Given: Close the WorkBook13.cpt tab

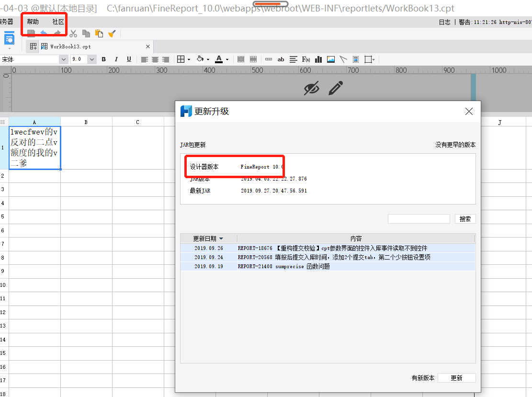Looking at the screenshot, I should [x=148, y=46].
